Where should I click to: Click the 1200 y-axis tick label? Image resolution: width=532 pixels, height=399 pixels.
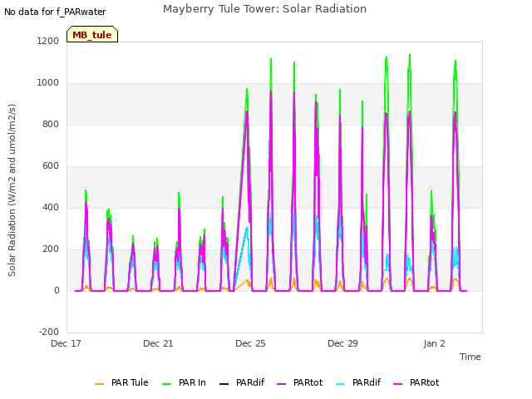[x=48, y=41]
